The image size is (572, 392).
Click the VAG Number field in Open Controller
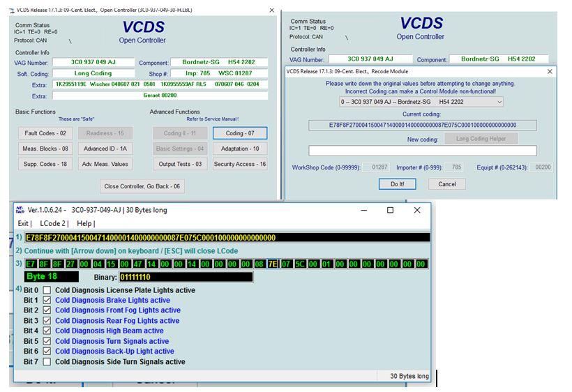pos(93,62)
